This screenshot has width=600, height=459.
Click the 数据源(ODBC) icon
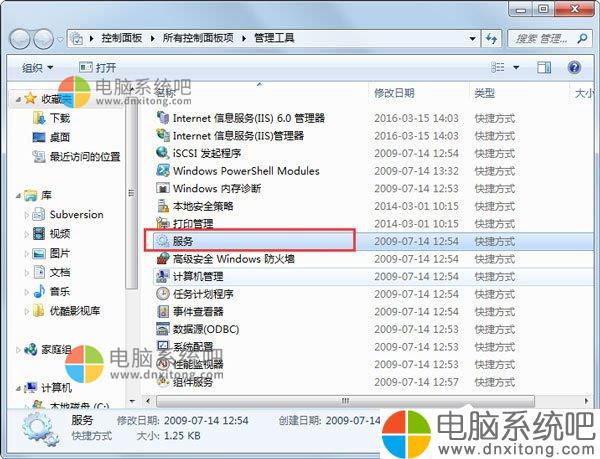click(164, 329)
